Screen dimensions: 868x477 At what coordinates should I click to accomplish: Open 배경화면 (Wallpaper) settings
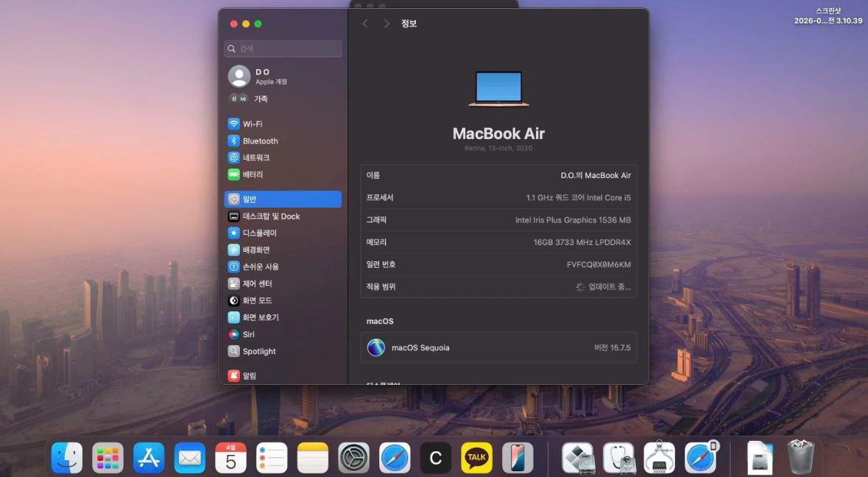pos(255,250)
